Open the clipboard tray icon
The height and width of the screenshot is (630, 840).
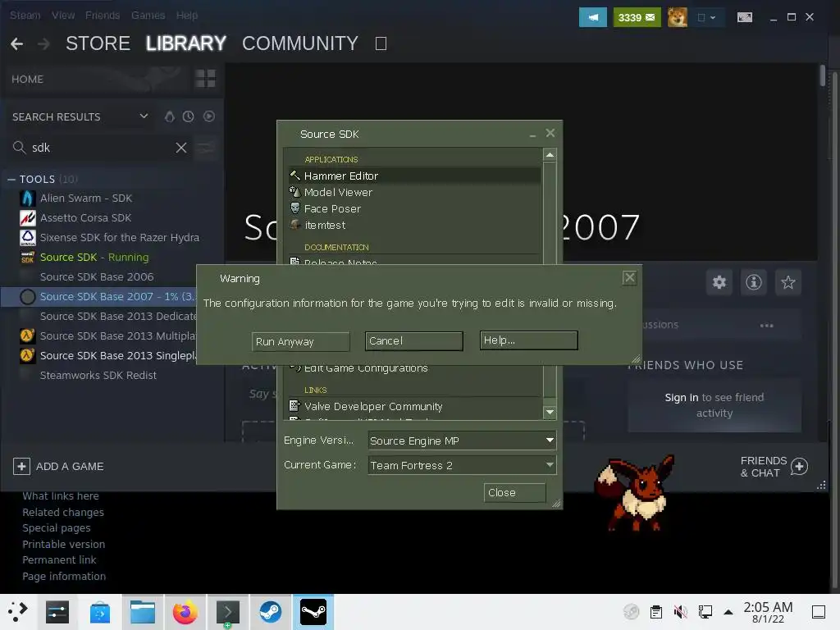655,612
